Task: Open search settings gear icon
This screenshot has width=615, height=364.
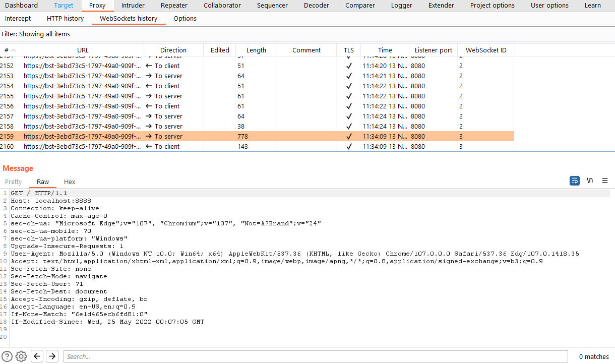Action: pos(21,356)
